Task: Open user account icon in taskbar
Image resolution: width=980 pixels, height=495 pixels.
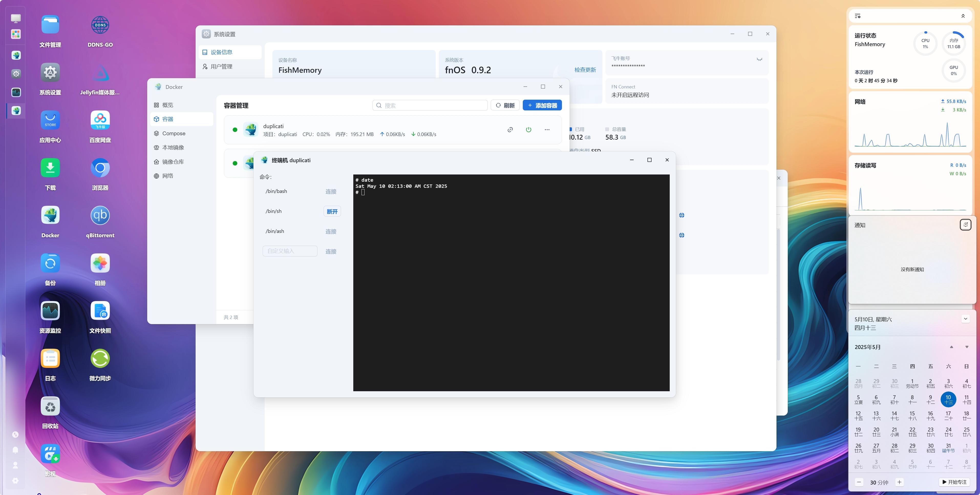Action: 16,465
